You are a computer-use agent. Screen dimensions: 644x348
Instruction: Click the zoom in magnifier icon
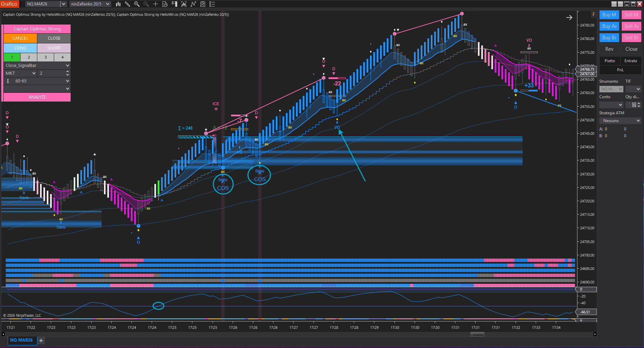[x=137, y=4]
